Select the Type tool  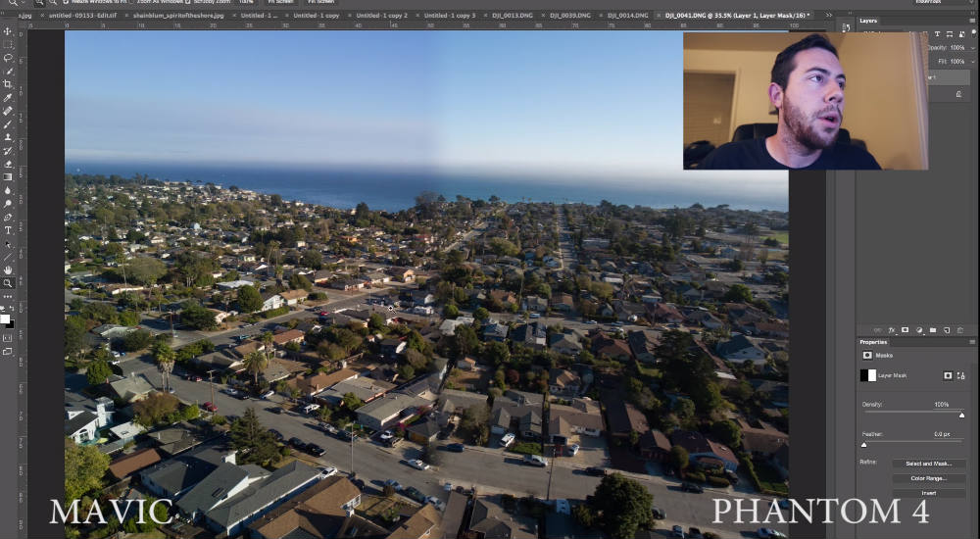8,230
